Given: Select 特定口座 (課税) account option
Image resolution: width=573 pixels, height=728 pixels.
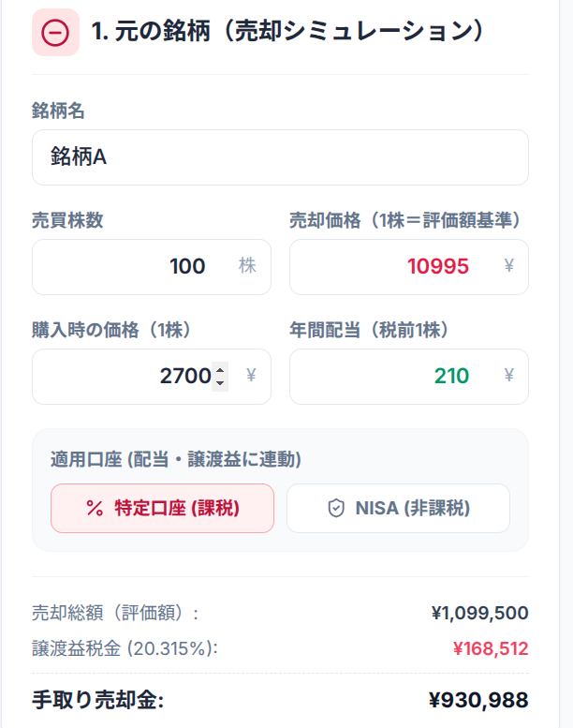Looking at the screenshot, I should 162,508.
